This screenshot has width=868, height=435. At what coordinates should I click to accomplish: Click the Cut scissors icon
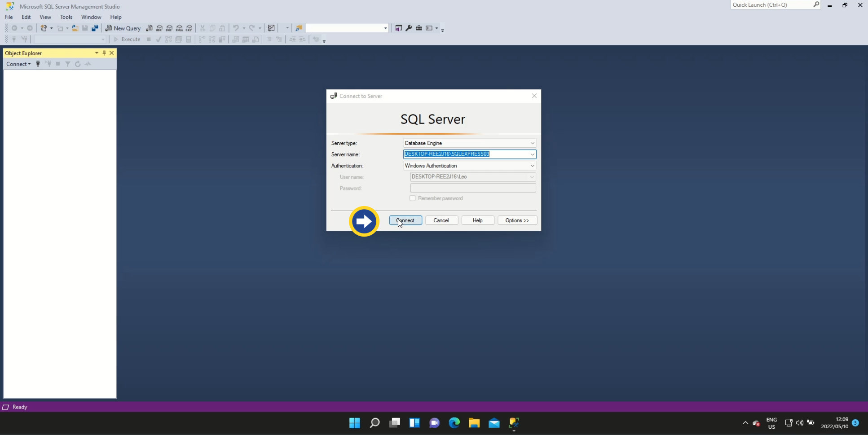click(203, 28)
